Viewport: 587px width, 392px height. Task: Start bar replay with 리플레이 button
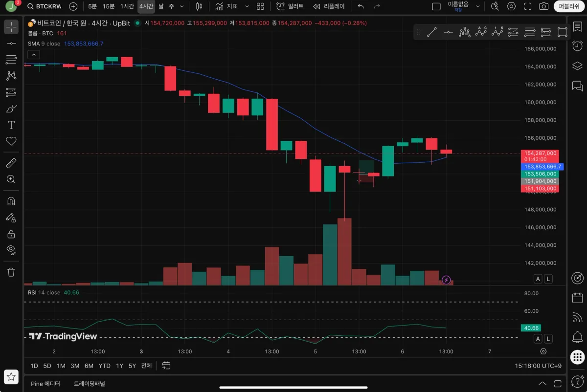click(329, 6)
